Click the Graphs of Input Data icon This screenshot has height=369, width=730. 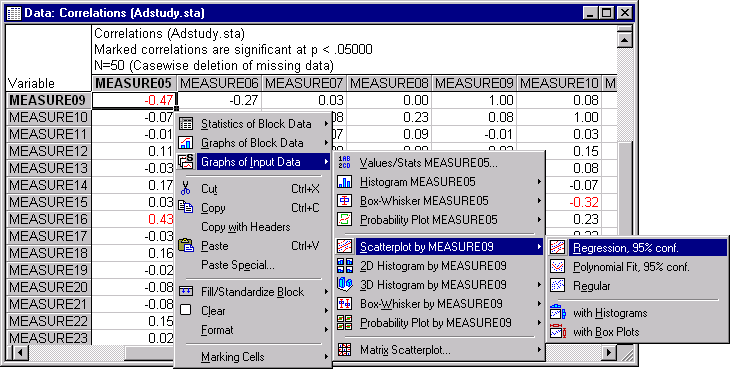pyautogui.click(x=186, y=162)
